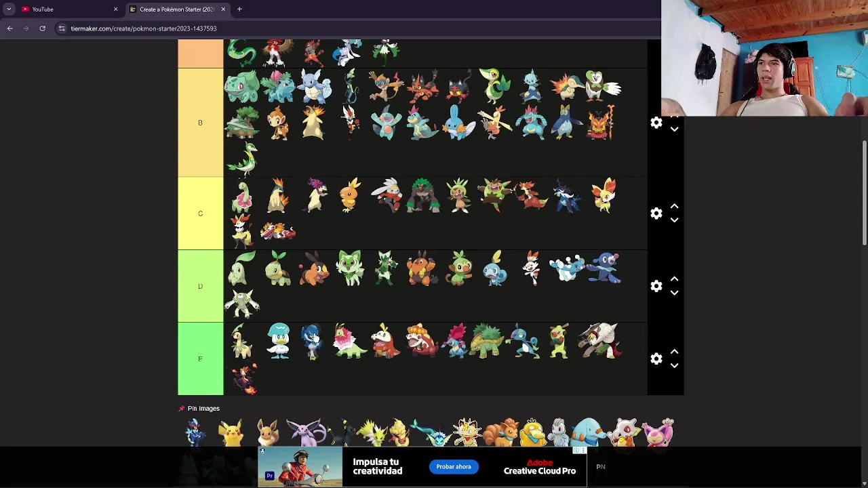Select Fuecoco in tier F

click(387, 340)
